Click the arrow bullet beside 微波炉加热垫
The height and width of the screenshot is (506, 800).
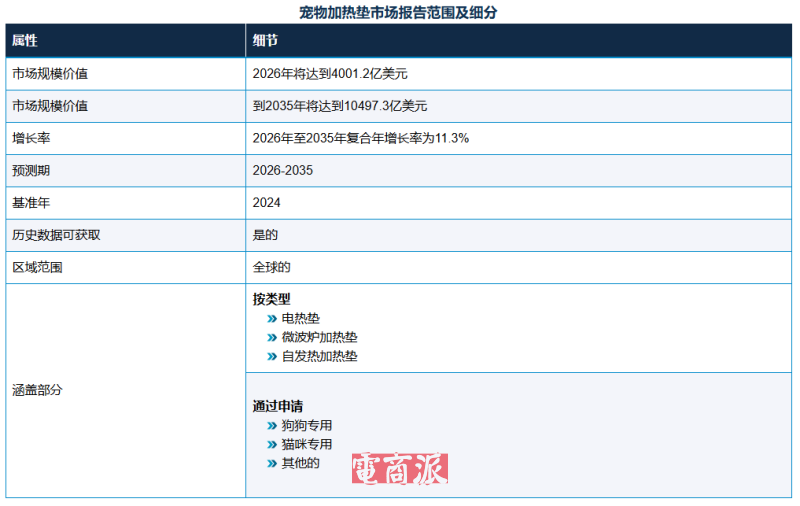pyautogui.click(x=272, y=337)
